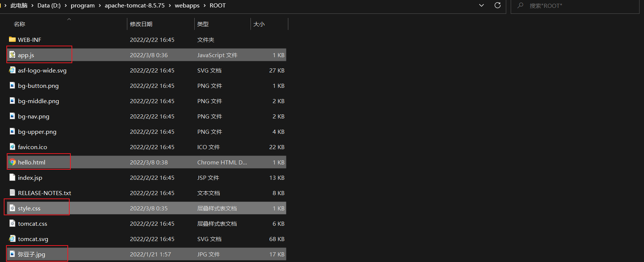The height and width of the screenshot is (262, 644).
Task: Click the RELEASE-NOTES.txt document icon
Action: click(12, 192)
